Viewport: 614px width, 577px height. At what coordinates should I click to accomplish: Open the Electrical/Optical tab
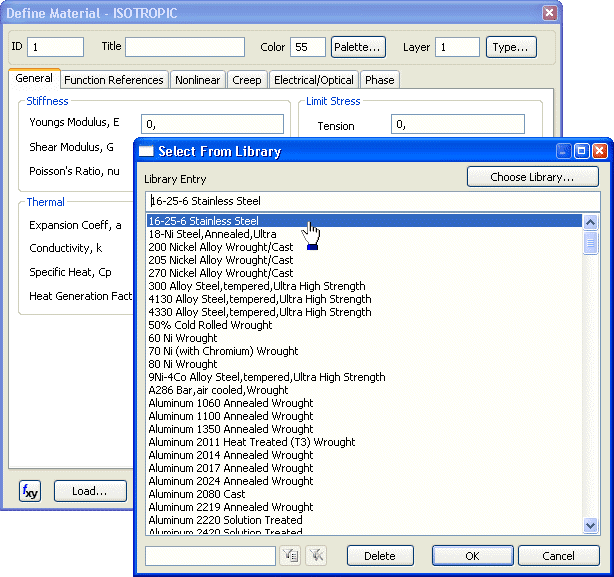click(x=313, y=80)
